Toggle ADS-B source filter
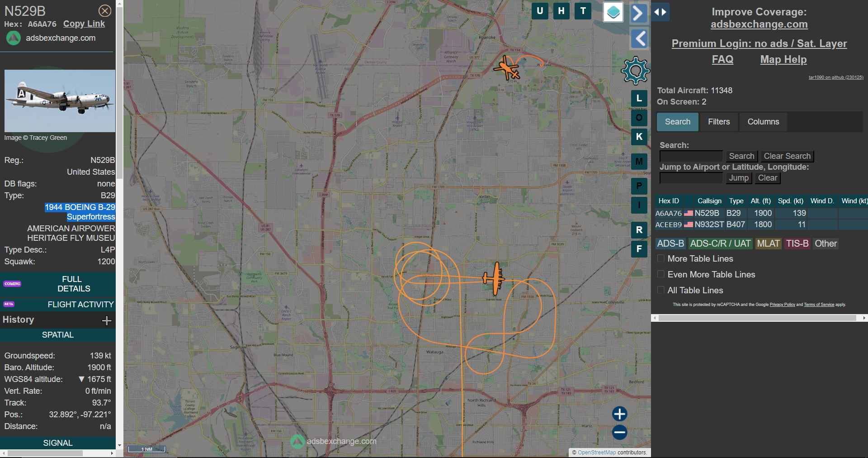The height and width of the screenshot is (458, 868). pyautogui.click(x=670, y=243)
